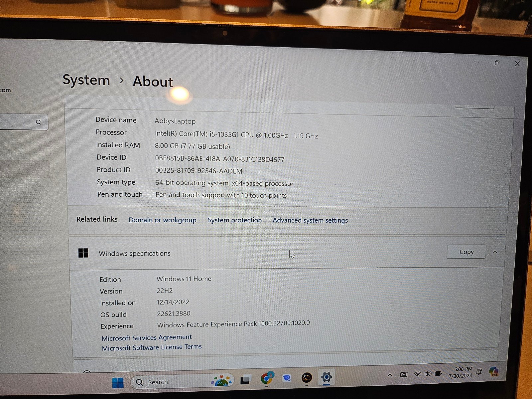532x399 pixels.
Task: Copy the Windows specifications
Action: [466, 252]
